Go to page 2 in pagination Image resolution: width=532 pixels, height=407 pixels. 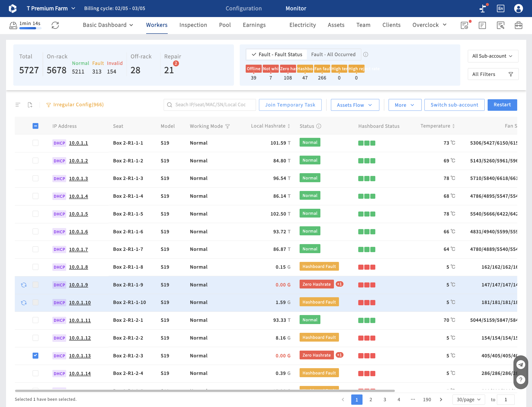(x=371, y=399)
